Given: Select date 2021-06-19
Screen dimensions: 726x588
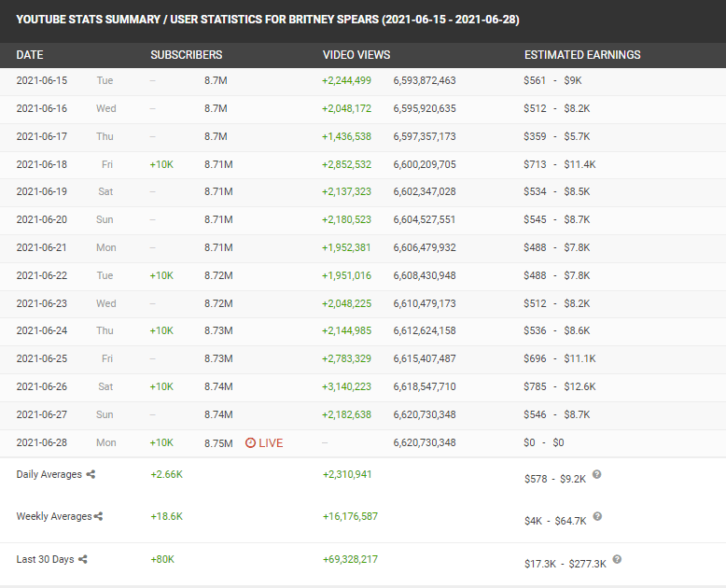Looking at the screenshot, I should (x=42, y=191).
